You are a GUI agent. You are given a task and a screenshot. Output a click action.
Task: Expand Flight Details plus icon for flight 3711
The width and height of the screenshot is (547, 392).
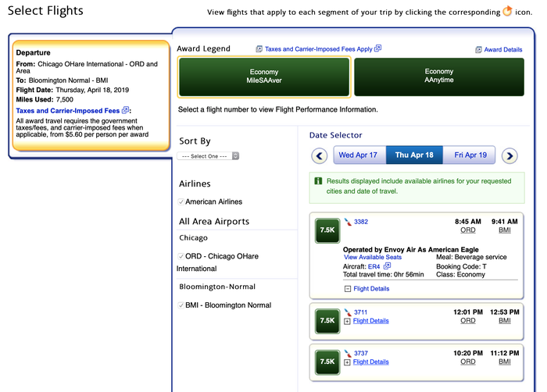tap(347, 321)
